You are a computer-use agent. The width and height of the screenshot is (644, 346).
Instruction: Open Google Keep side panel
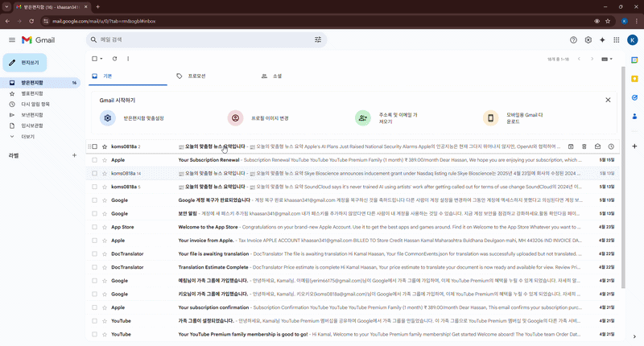(x=634, y=79)
